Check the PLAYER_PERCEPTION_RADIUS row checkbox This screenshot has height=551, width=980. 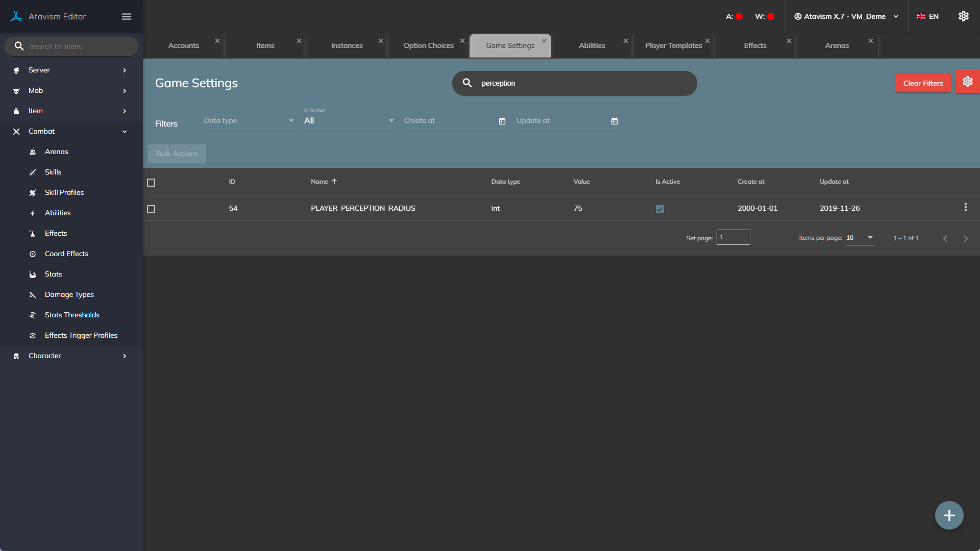[x=151, y=209]
